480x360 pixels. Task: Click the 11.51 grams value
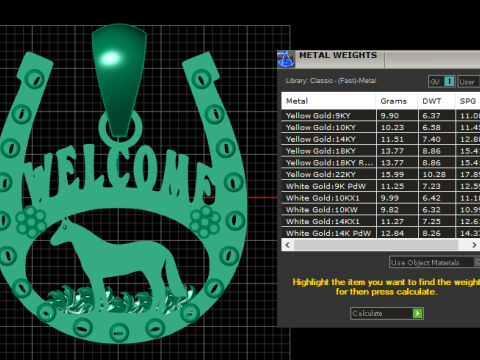(x=392, y=139)
